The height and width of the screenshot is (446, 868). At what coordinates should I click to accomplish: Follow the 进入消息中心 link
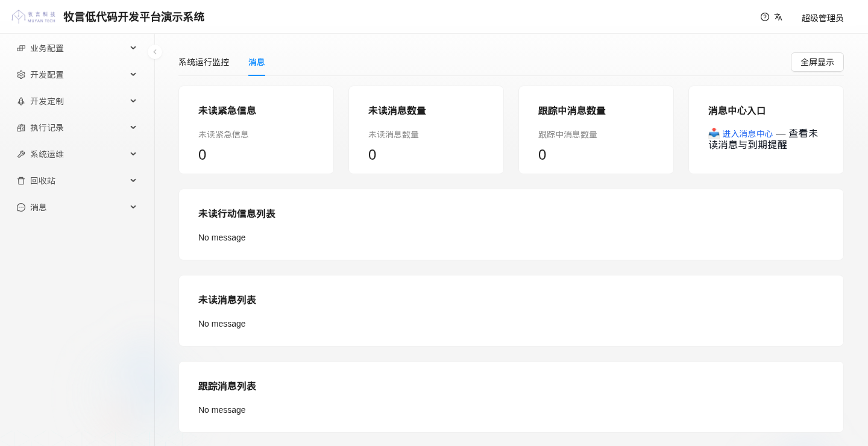pos(747,134)
